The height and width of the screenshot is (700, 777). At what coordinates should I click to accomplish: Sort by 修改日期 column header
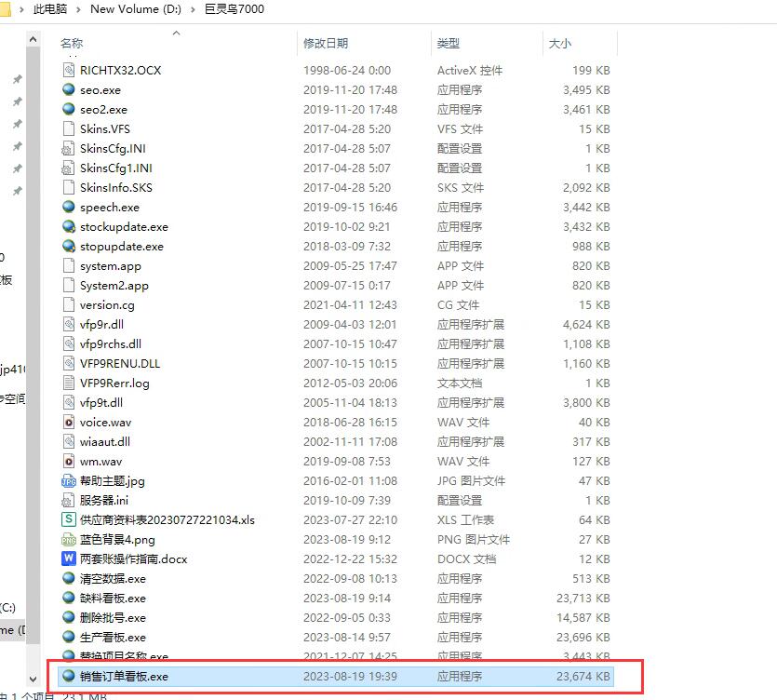click(326, 44)
